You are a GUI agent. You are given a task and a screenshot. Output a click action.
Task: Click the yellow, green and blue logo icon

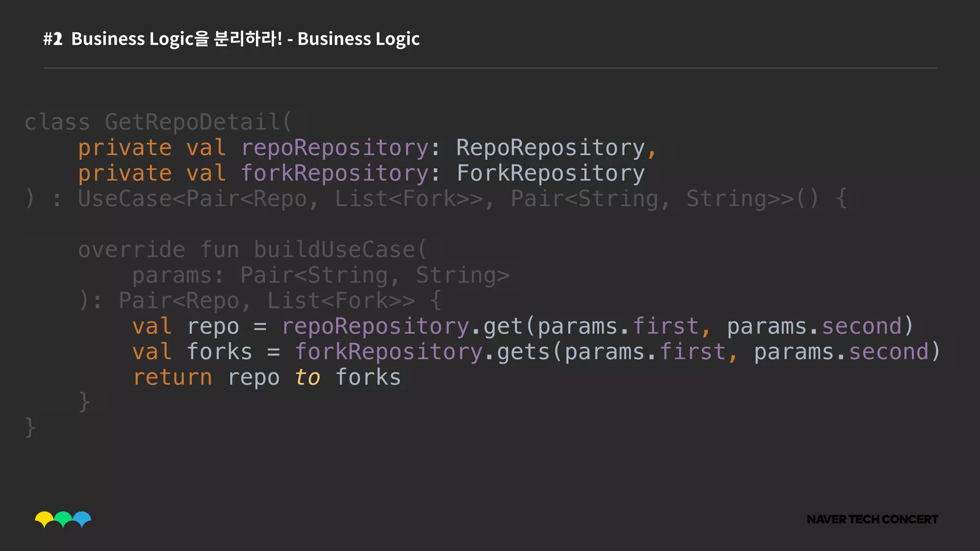(x=63, y=519)
